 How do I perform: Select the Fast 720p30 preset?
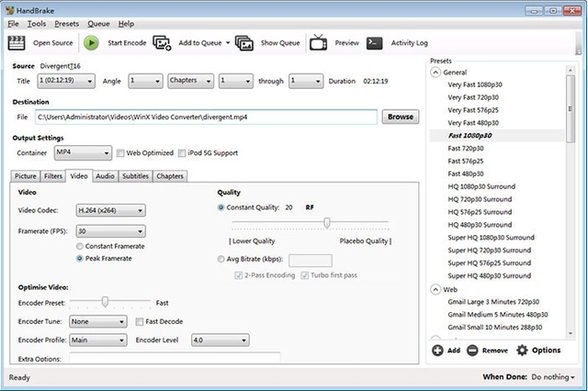coord(466,149)
